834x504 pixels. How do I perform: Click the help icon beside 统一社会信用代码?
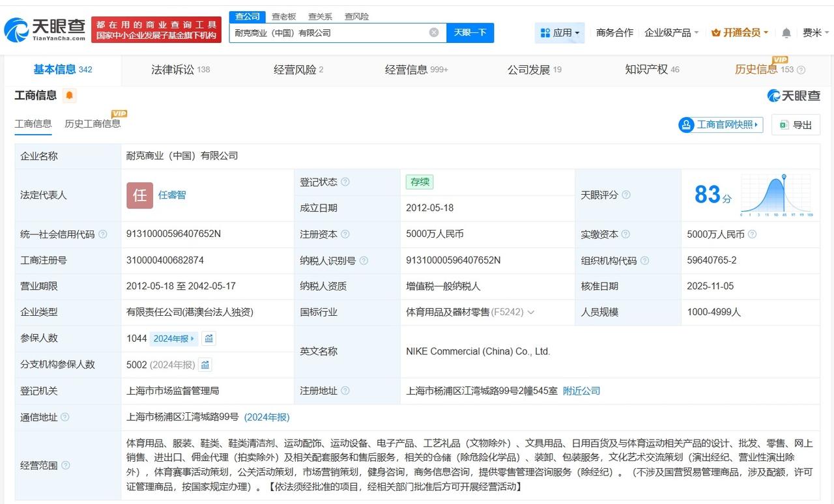[x=102, y=234]
